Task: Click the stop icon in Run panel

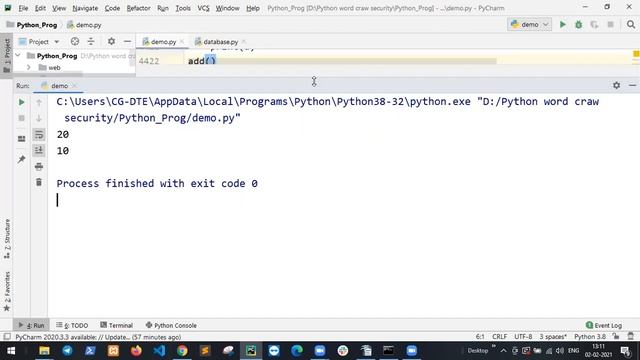Action: (x=22, y=118)
